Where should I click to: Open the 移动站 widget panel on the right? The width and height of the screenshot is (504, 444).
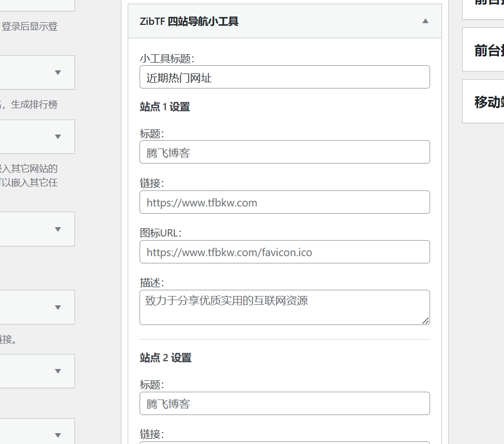coord(482,101)
